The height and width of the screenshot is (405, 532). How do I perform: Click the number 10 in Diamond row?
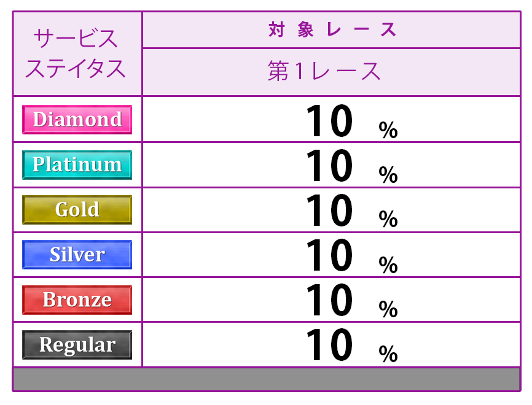(x=329, y=121)
